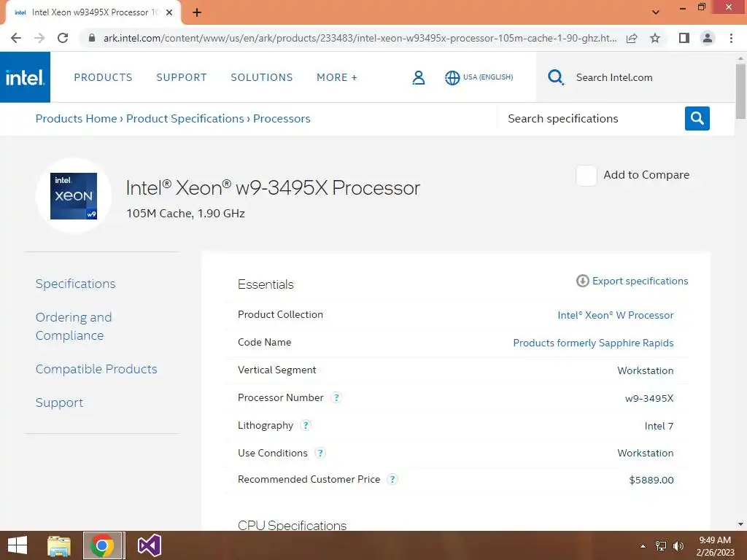Click the $5889.00 price value
This screenshot has width=747, height=560.
coord(651,480)
